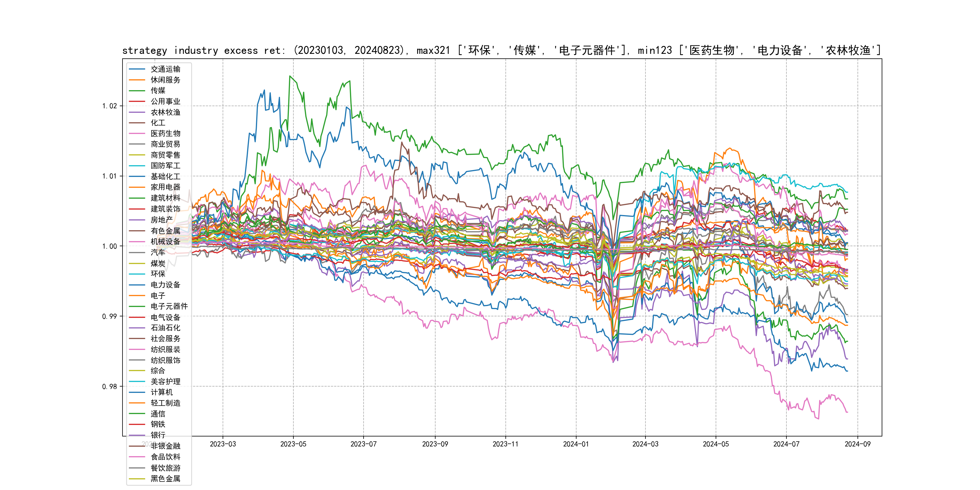
Task: Click the 传媒 legend label
Action: (158, 90)
